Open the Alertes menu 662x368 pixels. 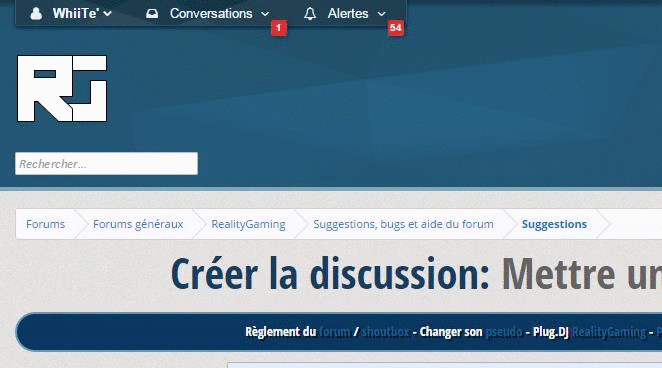tap(348, 14)
